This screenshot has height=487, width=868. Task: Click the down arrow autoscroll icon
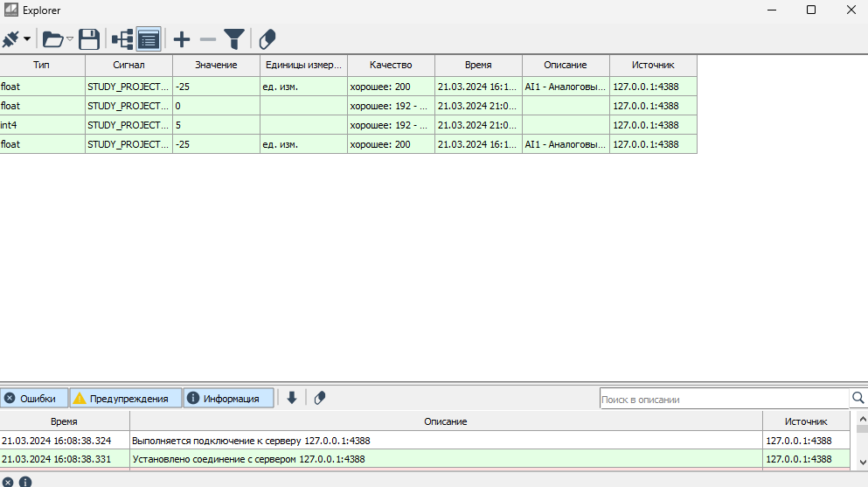pyautogui.click(x=292, y=399)
